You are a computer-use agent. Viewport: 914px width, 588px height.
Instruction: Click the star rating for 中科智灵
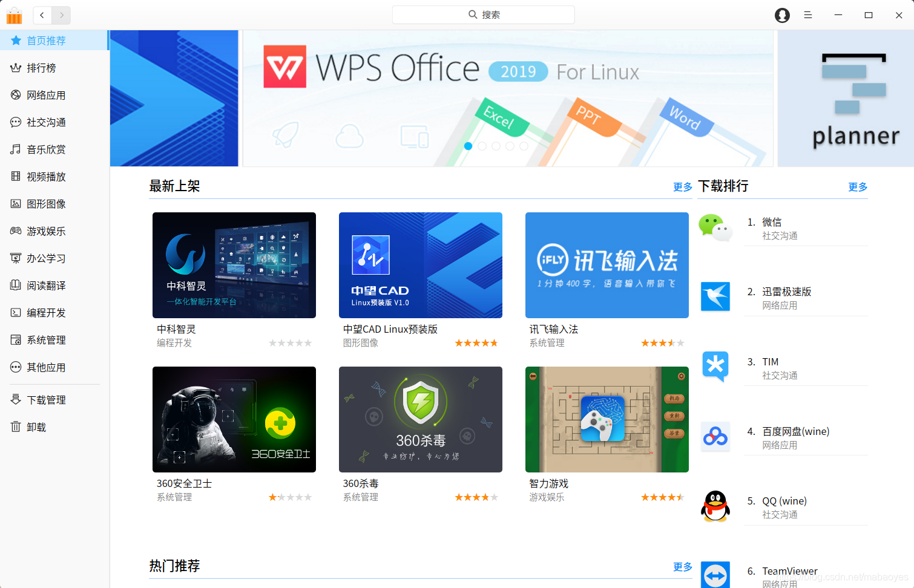pos(290,343)
